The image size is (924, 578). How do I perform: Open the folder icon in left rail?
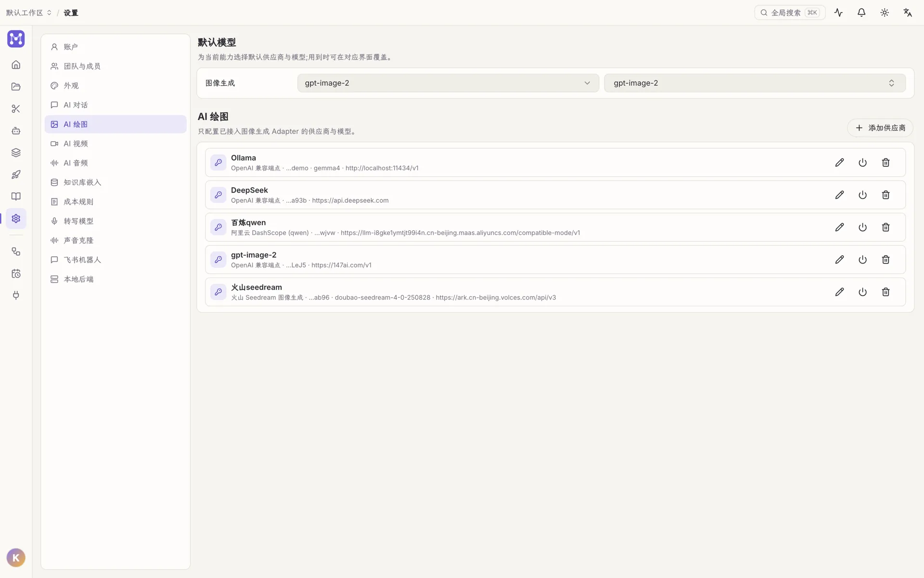pos(16,87)
